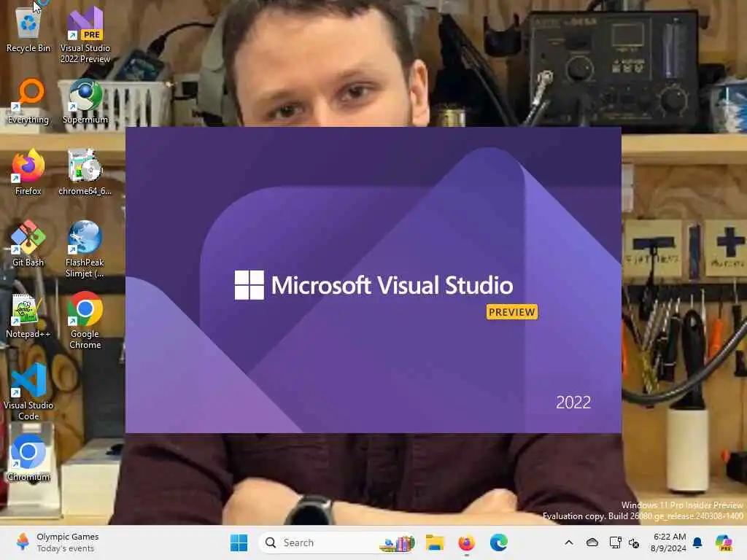Click the Microsoft Visual Studio splash logo
Viewport: 747px width, 560px height.
click(x=373, y=285)
